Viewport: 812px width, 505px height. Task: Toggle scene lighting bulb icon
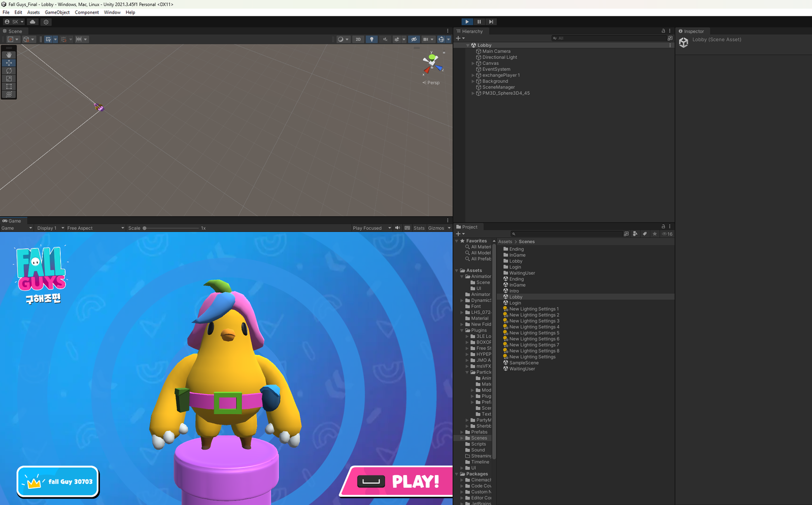pos(371,39)
